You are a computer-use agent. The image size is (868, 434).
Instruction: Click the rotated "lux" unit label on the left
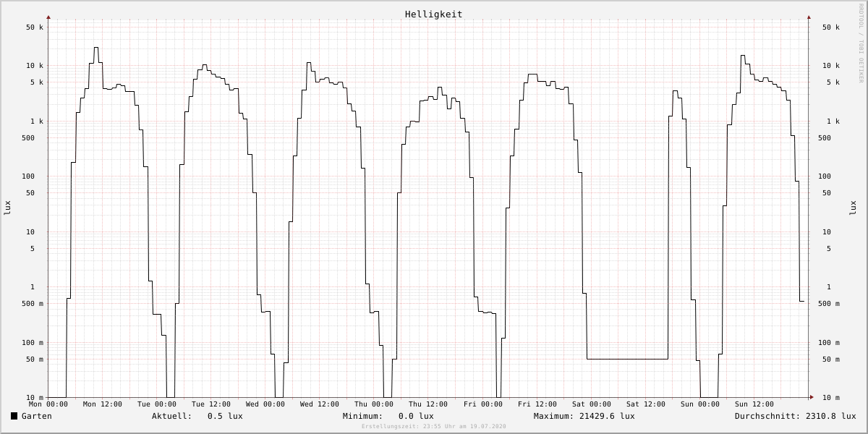[x=7, y=208]
